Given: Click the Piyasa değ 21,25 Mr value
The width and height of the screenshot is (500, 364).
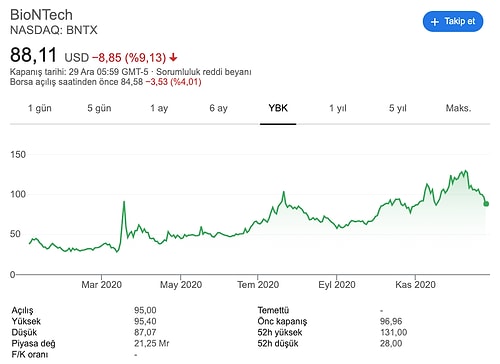Looking at the screenshot, I should (x=152, y=343).
